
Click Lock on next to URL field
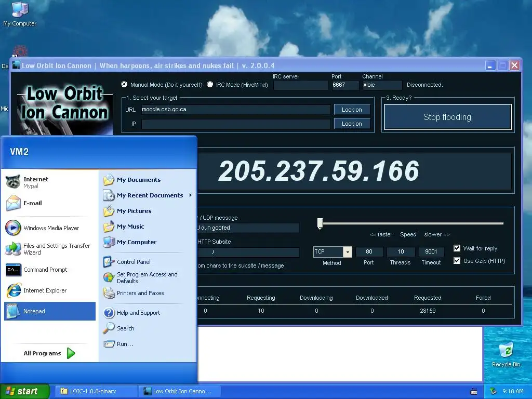352,110
